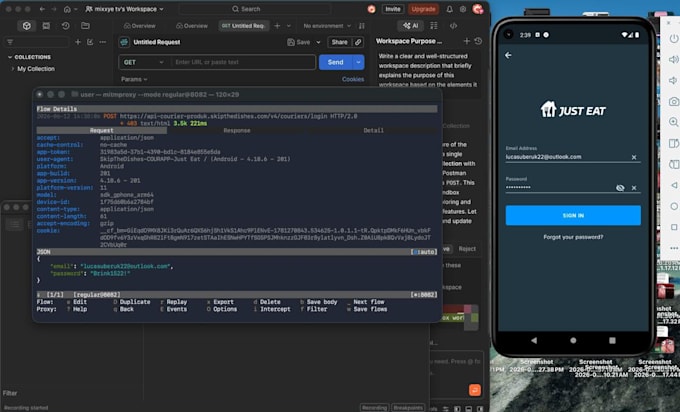
Task: Switch to the first Overview tab
Action: 140,26
